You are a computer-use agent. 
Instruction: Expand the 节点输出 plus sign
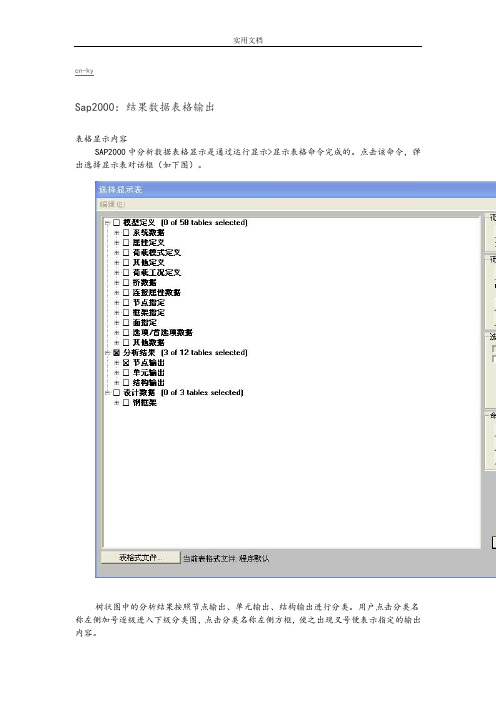tap(116, 363)
